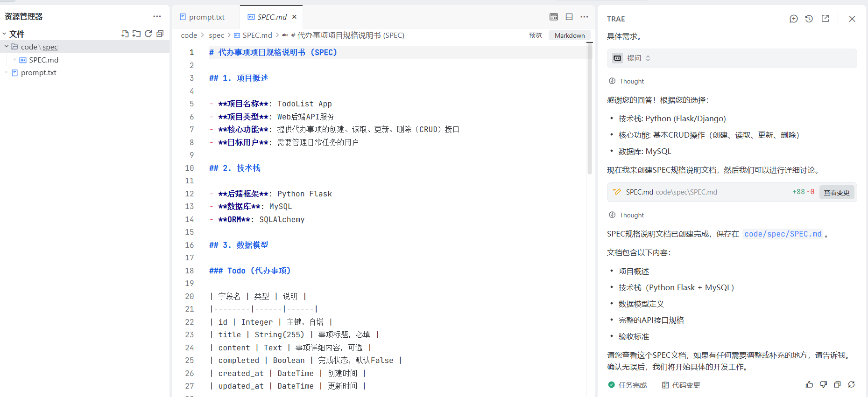Screen dimensions: 868x397
Task: Place cursor on '## 1. 项目概述' heading
Action: point(239,78)
